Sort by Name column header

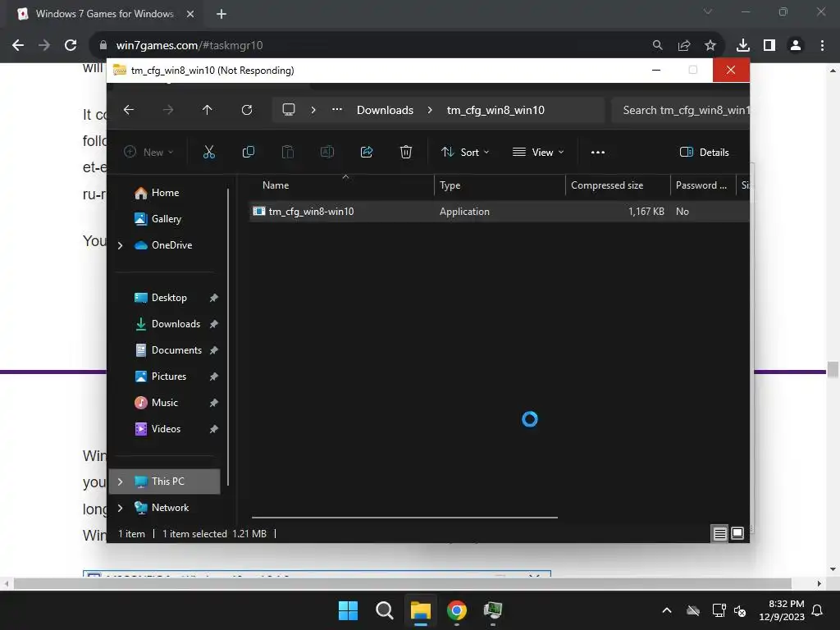click(x=343, y=185)
